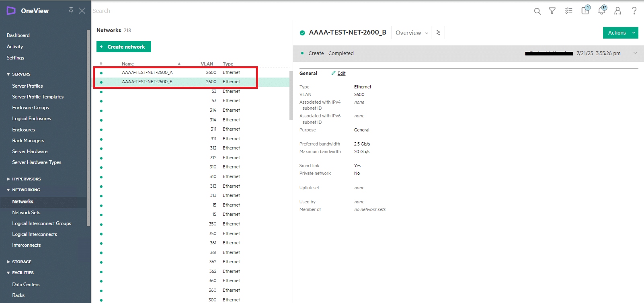Open Logical Enclosures

[31, 119]
